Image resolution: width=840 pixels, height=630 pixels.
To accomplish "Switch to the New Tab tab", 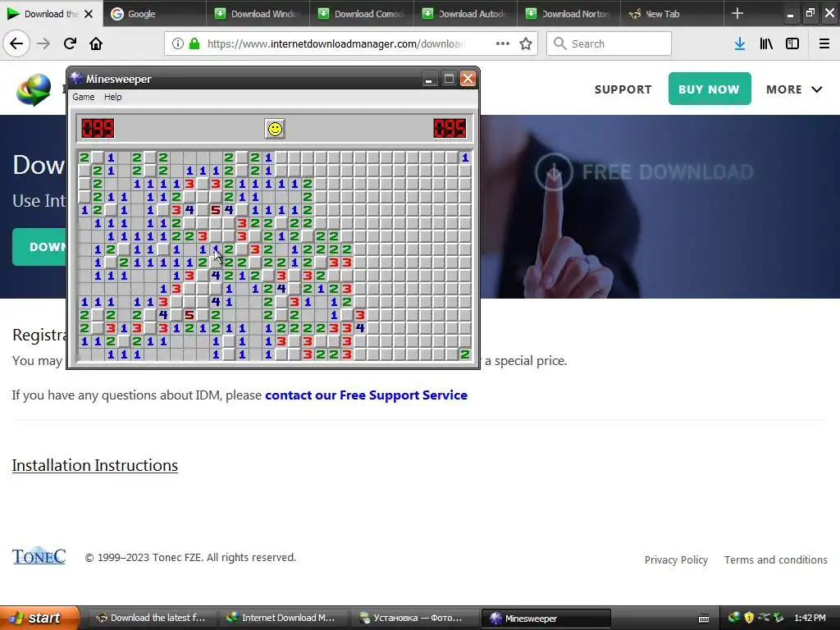I will coord(673,14).
